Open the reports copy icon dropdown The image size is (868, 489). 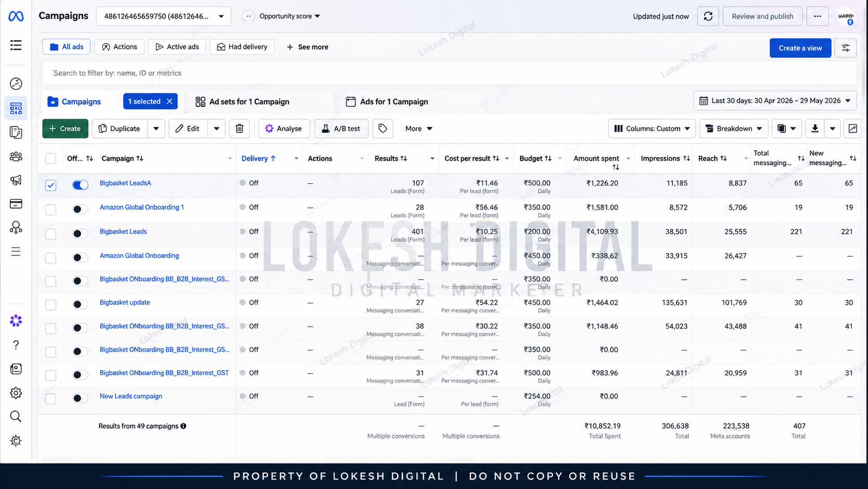click(x=786, y=128)
